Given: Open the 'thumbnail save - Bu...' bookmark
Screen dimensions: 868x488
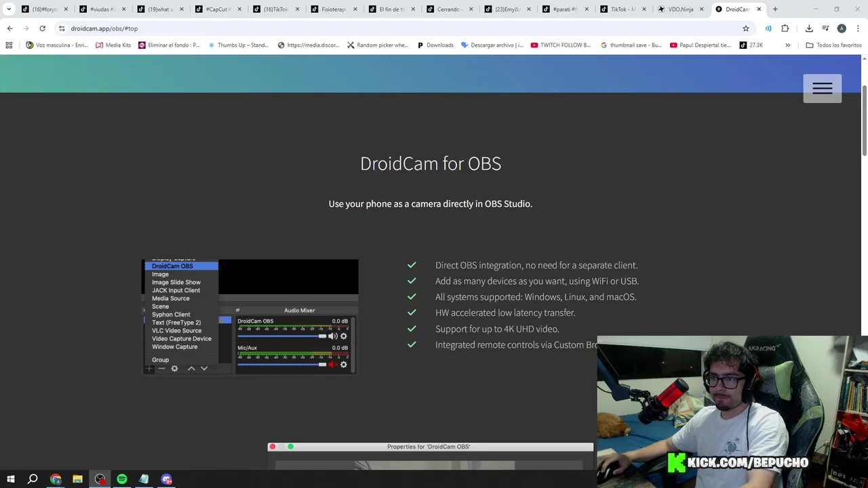Looking at the screenshot, I should (631, 45).
